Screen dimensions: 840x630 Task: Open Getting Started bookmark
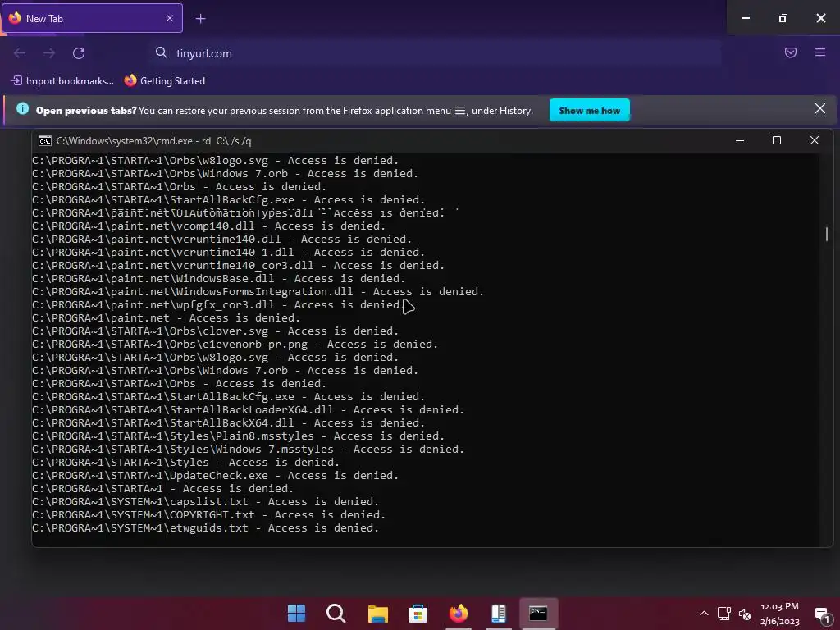coord(165,81)
